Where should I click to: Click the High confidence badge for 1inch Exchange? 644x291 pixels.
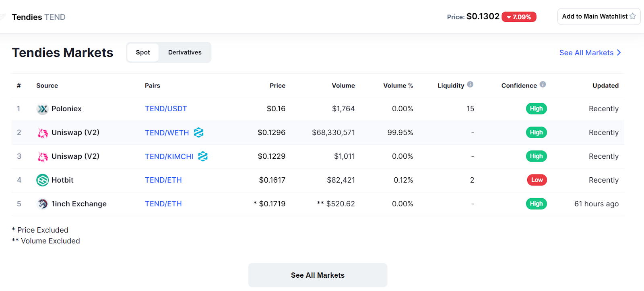click(x=536, y=204)
